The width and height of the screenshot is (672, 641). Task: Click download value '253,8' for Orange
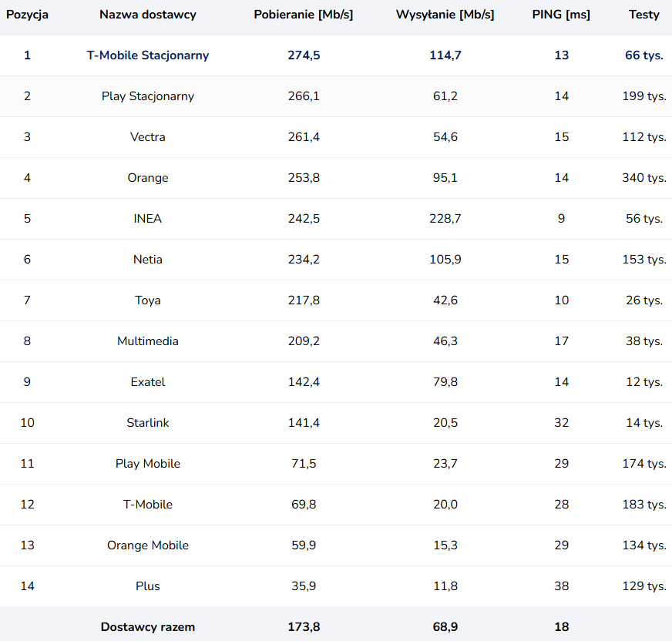click(304, 178)
